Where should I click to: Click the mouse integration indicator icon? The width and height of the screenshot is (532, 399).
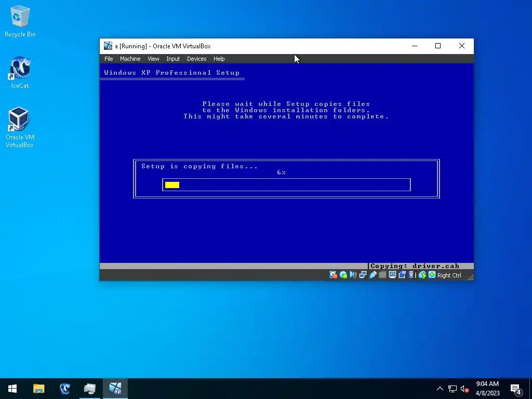click(x=422, y=275)
